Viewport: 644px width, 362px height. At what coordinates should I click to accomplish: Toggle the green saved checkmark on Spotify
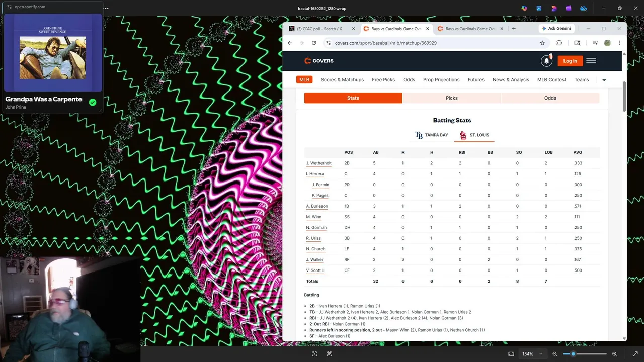coord(93,102)
